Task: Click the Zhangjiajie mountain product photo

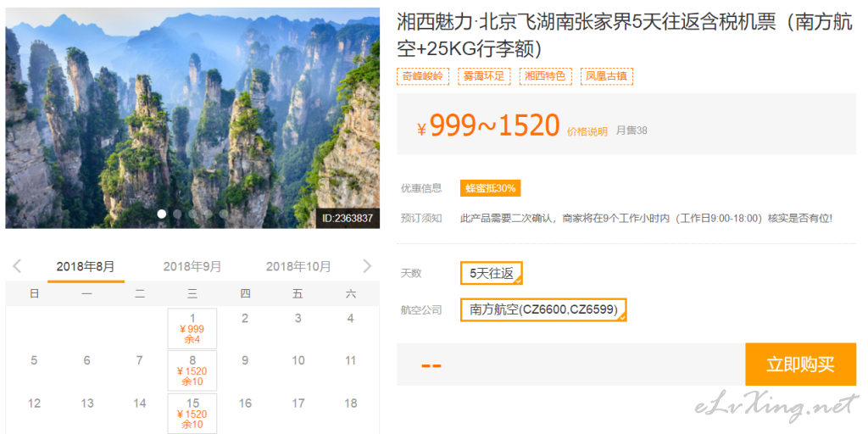Action: [x=192, y=117]
